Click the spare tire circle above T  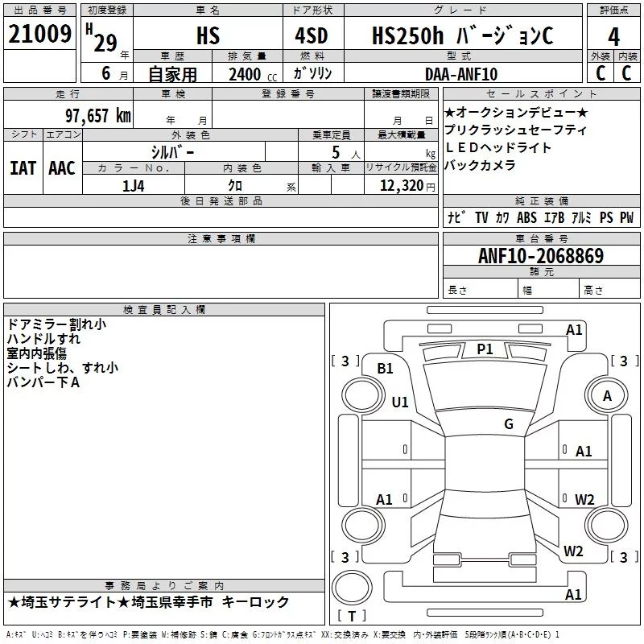click(352, 588)
